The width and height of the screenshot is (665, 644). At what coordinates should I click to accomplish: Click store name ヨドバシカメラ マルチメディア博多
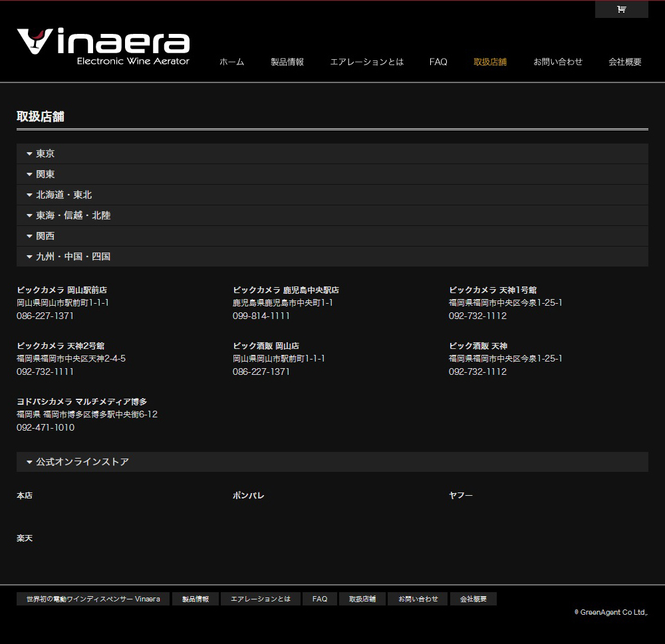coord(82,401)
